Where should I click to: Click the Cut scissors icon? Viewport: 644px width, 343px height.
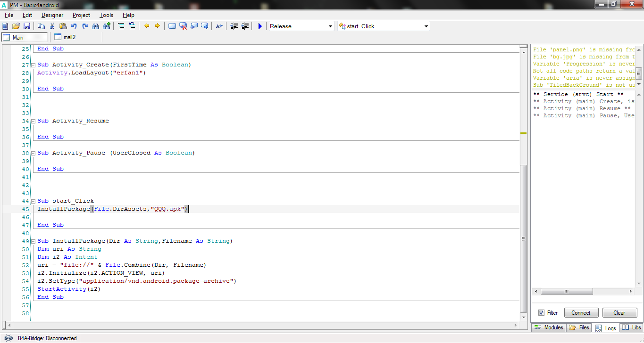[52, 26]
